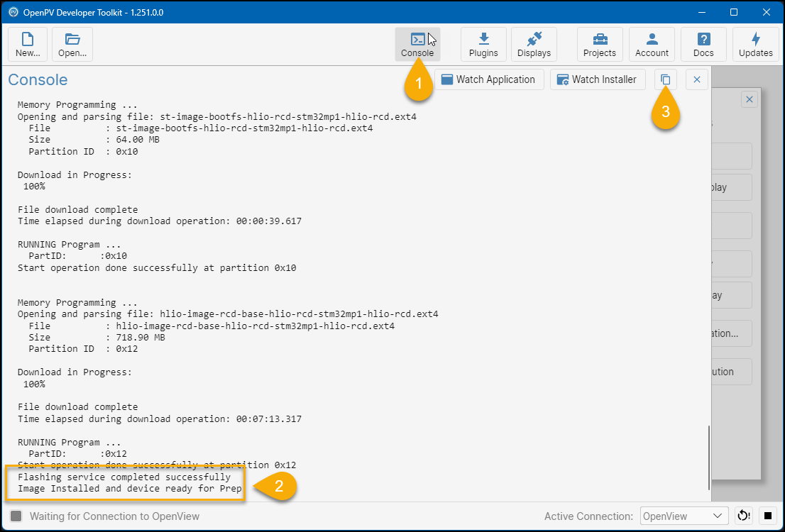Click the "PartID: :0x12" line

click(x=77, y=453)
